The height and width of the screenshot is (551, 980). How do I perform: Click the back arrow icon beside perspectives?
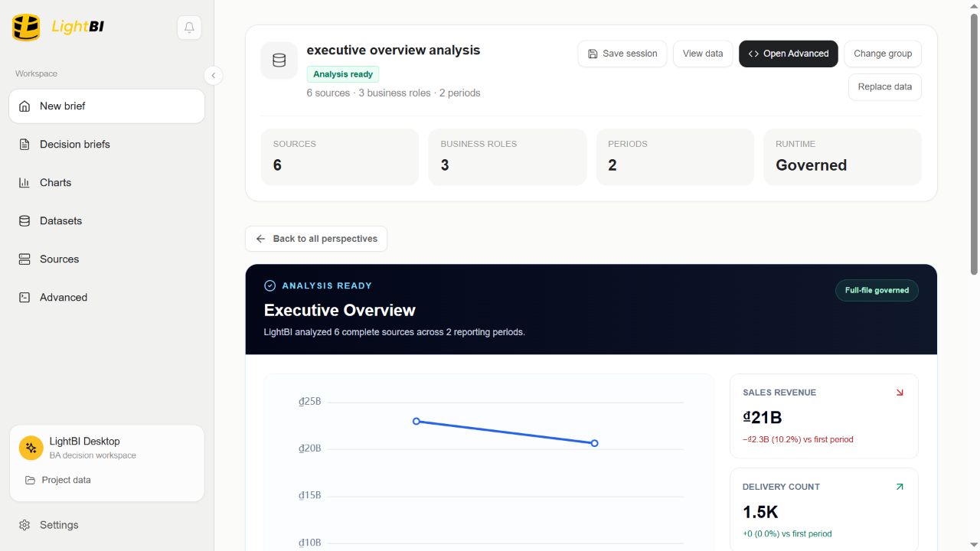coord(260,239)
